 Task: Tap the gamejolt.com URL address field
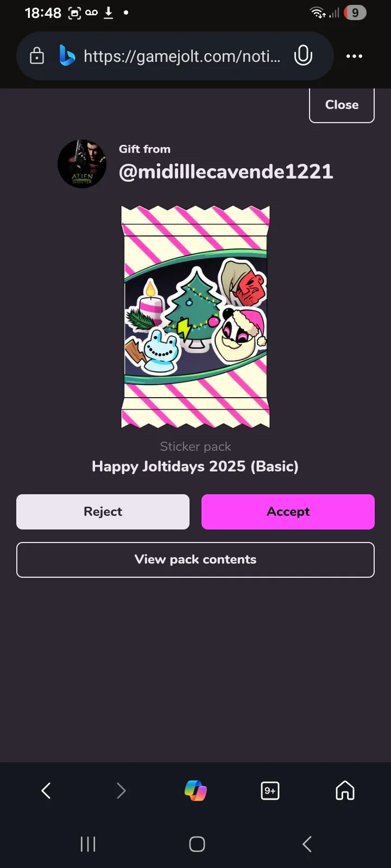tap(182, 56)
